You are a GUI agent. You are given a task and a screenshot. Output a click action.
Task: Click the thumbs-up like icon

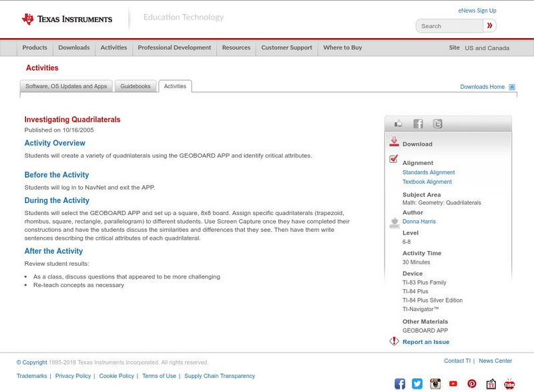(x=398, y=124)
